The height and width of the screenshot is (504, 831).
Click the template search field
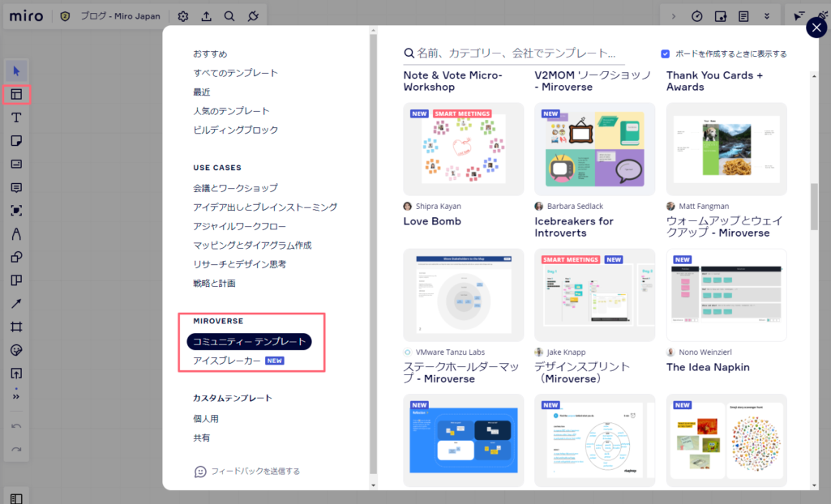click(513, 53)
